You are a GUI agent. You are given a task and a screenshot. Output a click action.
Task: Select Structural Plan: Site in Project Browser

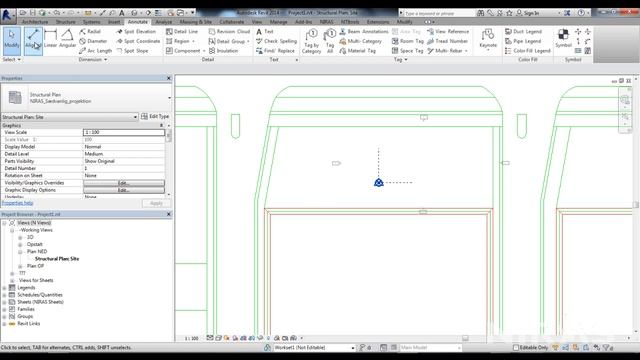57,259
